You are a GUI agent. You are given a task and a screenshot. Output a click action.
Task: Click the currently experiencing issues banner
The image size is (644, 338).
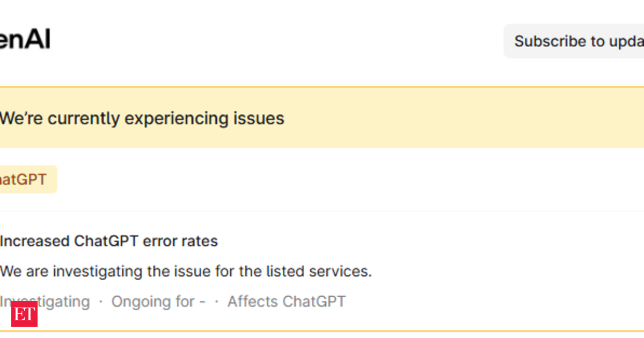pos(142,118)
